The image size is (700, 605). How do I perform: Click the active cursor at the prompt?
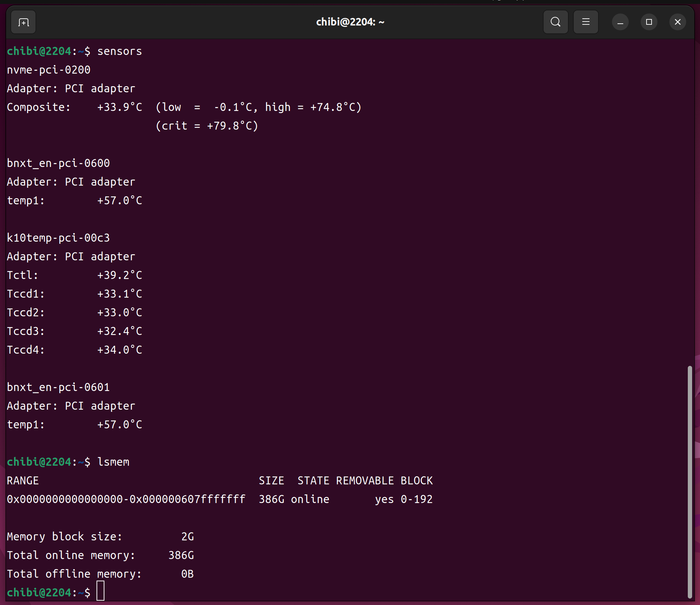tap(100, 591)
